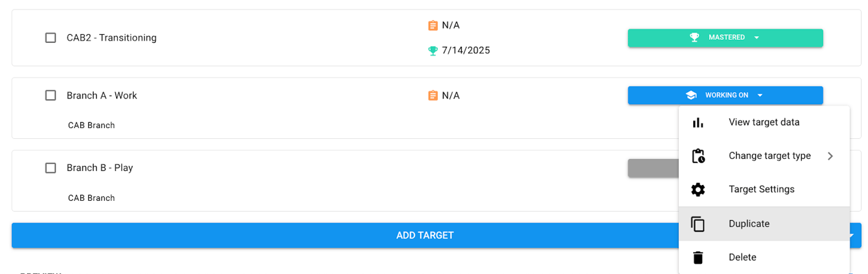The image size is (868, 274).
Task: Click the orange clipboard icon for CAB2 row
Action: pos(433,25)
